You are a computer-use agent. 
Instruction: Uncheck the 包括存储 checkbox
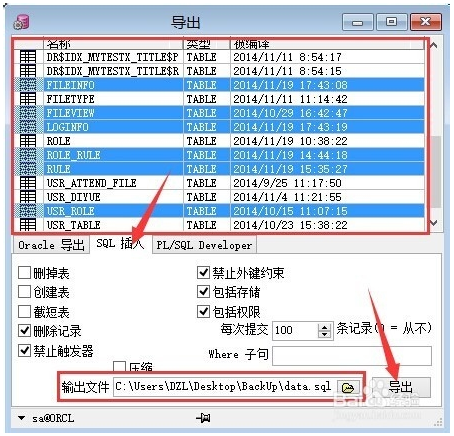pyautogui.click(x=203, y=292)
